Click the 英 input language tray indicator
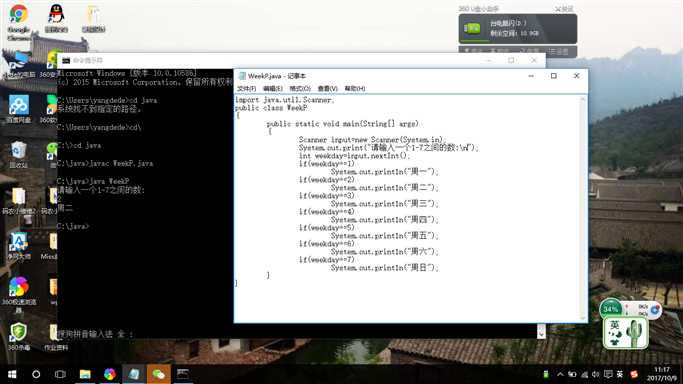 pyautogui.click(x=620, y=374)
